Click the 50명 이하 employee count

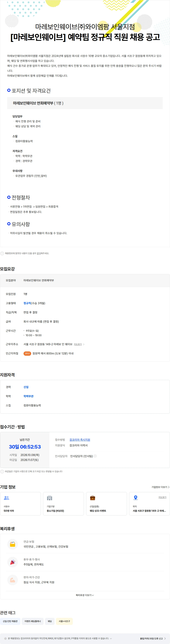[x=9, y=510]
